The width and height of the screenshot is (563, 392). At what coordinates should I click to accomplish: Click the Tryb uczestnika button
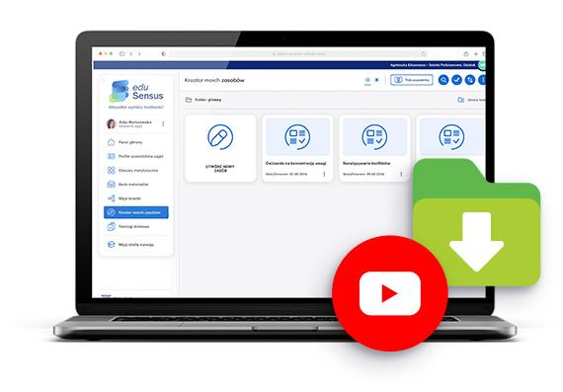pos(412,80)
